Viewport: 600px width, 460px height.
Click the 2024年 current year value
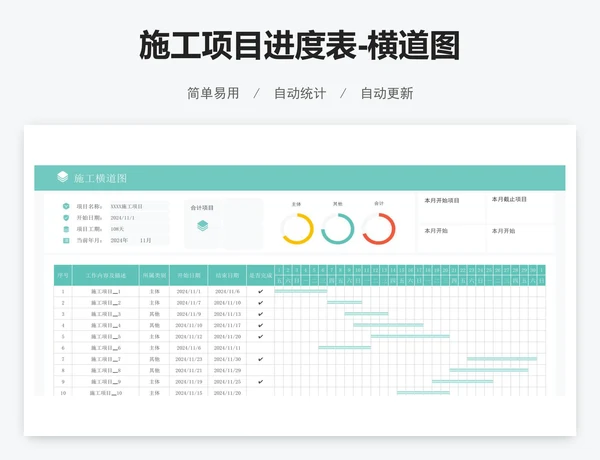[119, 240]
